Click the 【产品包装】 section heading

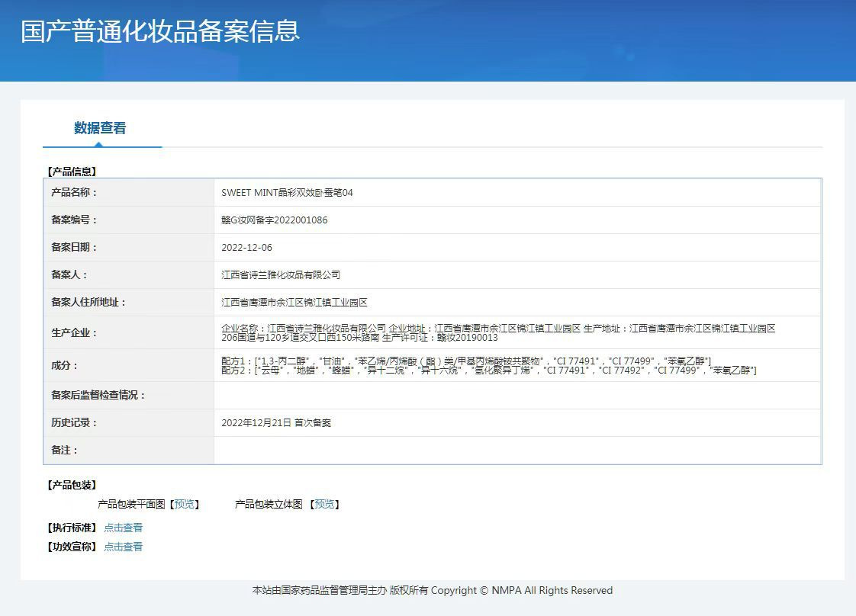coord(72,485)
